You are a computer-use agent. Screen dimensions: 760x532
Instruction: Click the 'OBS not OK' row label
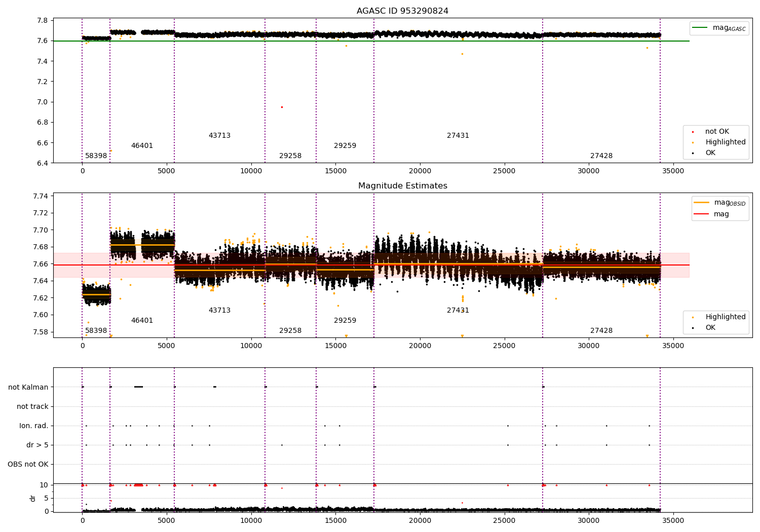[28, 465]
